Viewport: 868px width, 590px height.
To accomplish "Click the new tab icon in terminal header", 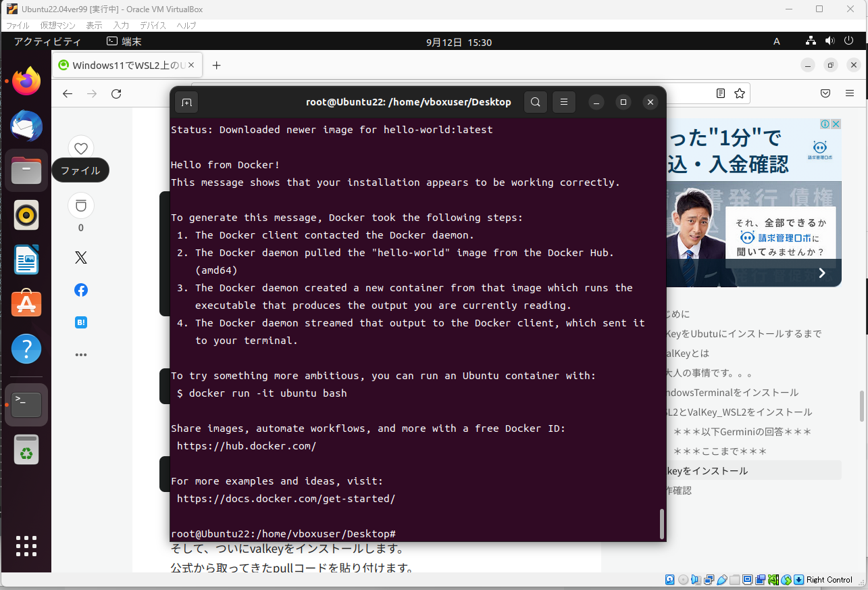I will (x=186, y=102).
